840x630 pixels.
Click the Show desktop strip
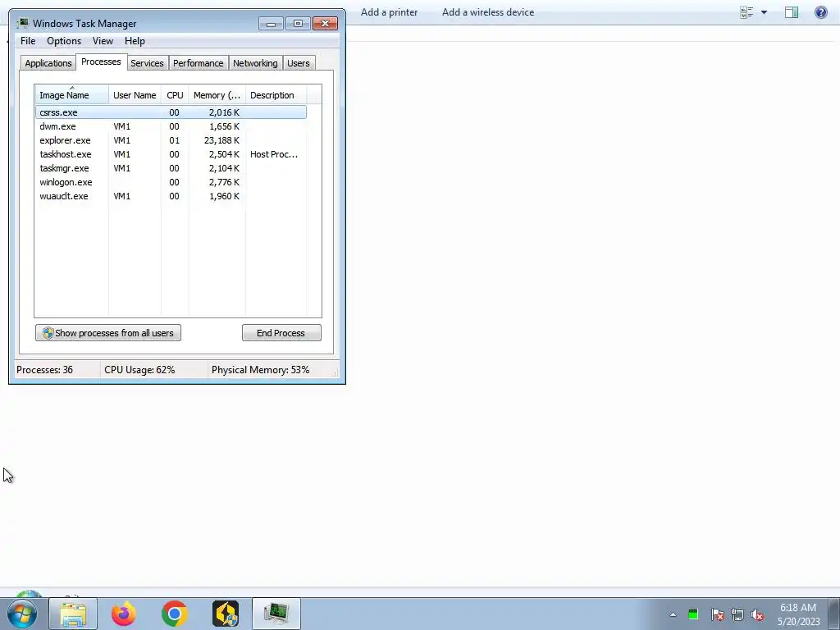(x=834, y=614)
